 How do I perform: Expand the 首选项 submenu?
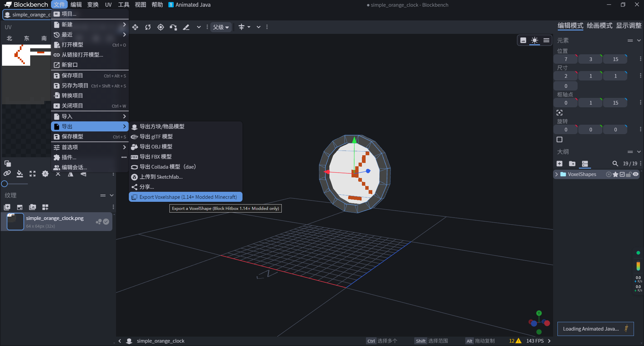[x=90, y=147]
